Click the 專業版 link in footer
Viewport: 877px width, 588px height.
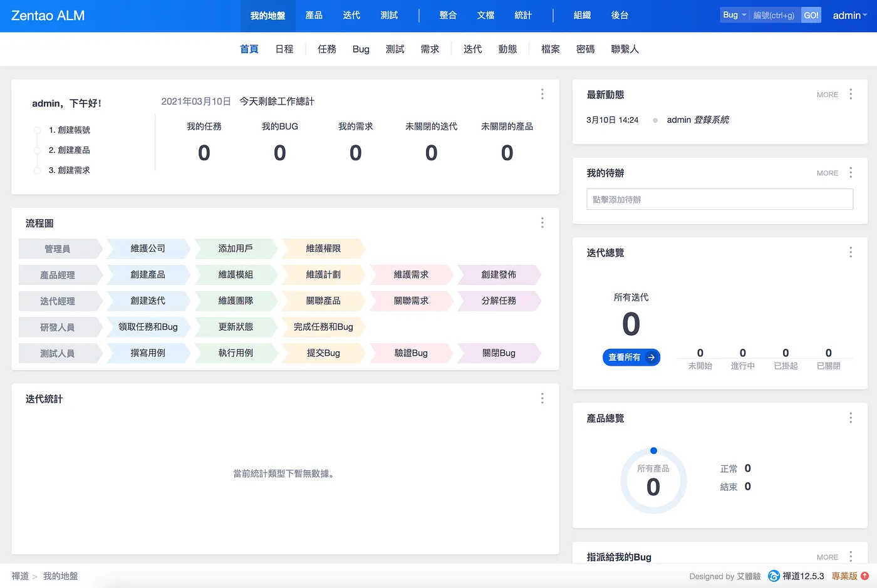[844, 576]
